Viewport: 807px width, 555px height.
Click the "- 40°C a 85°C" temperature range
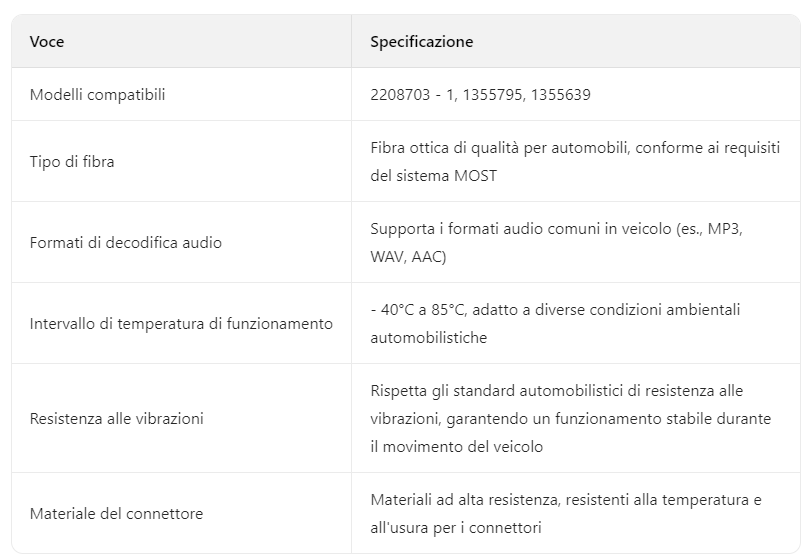pos(418,310)
